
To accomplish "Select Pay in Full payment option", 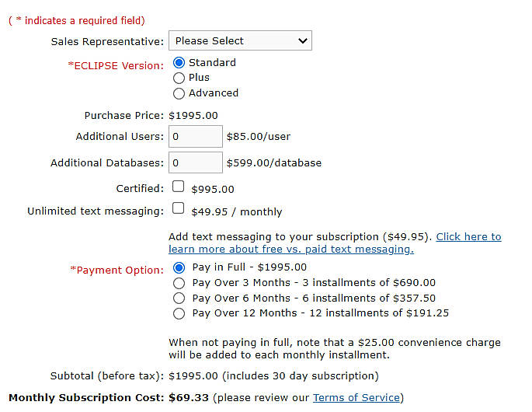I will tap(179, 267).
